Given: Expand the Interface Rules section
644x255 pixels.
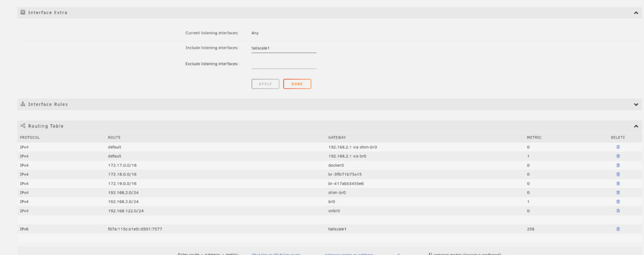Looking at the screenshot, I should click(x=636, y=104).
